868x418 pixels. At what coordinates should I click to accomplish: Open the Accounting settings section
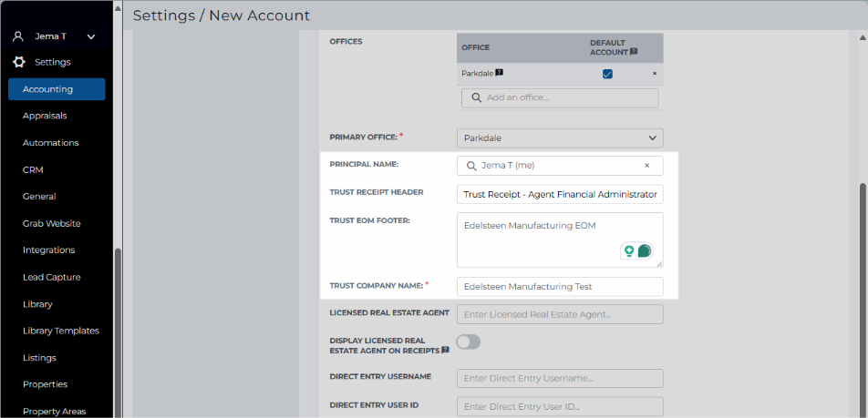click(x=57, y=89)
